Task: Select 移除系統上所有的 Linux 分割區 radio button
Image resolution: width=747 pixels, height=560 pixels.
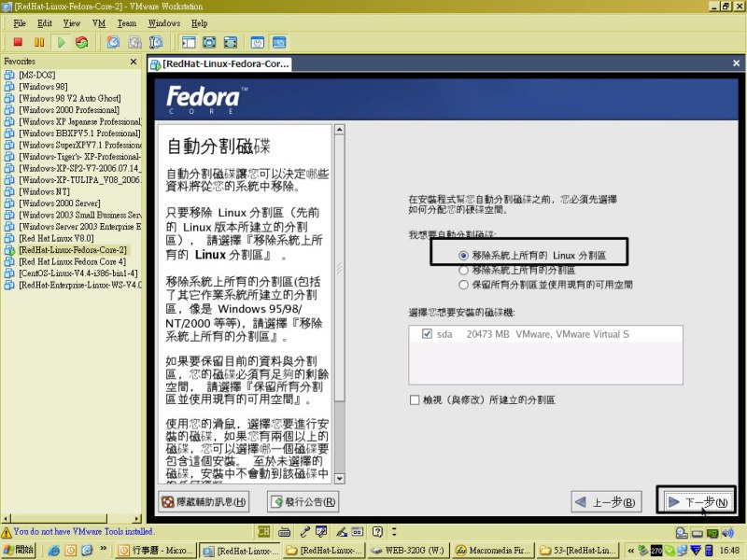Action: (463, 256)
